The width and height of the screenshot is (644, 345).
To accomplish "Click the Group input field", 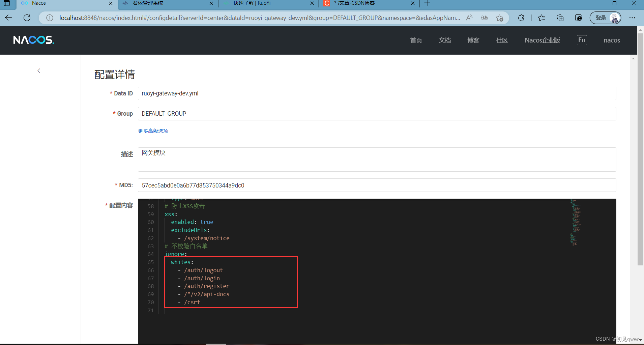I will (x=377, y=114).
